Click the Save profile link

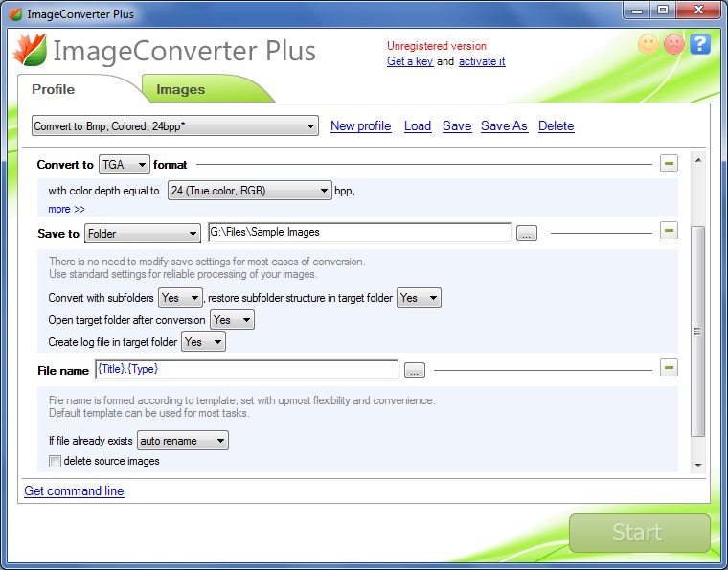pos(457,126)
